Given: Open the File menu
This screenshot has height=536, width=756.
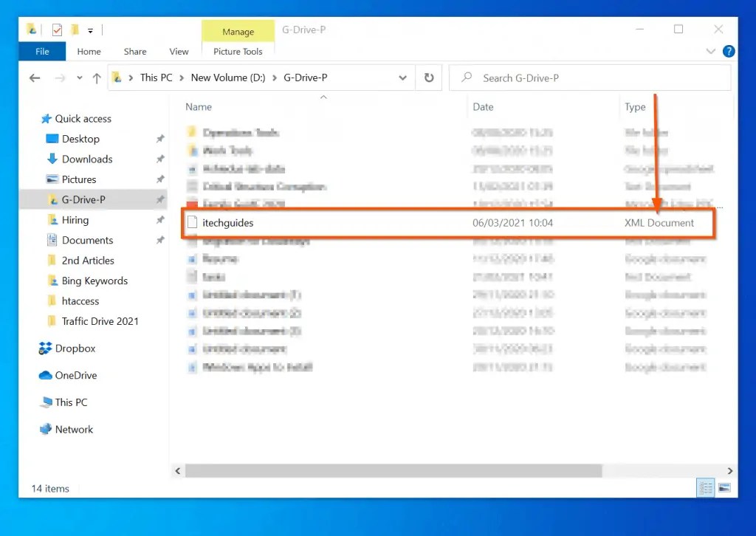Looking at the screenshot, I should point(41,52).
